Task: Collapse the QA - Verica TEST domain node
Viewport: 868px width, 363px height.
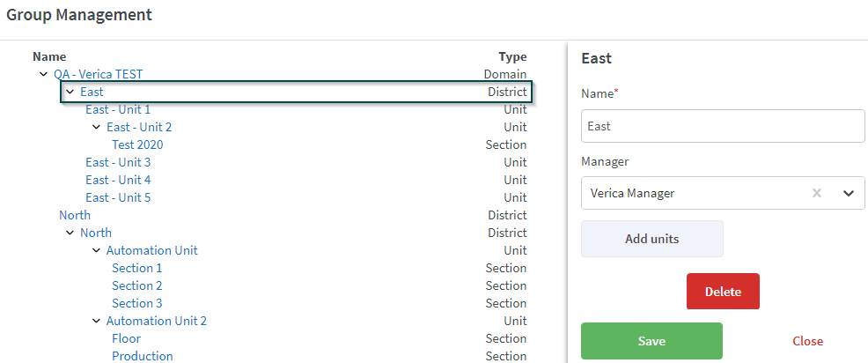Action: click(x=44, y=74)
